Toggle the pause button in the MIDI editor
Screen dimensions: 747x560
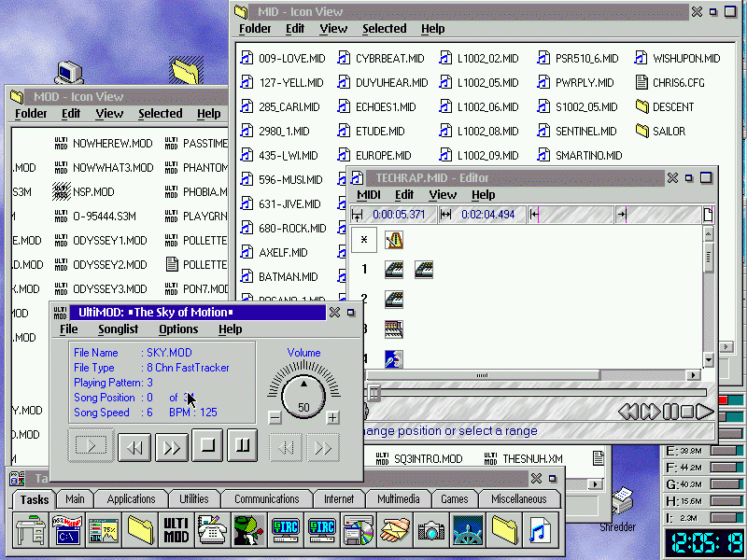click(669, 411)
